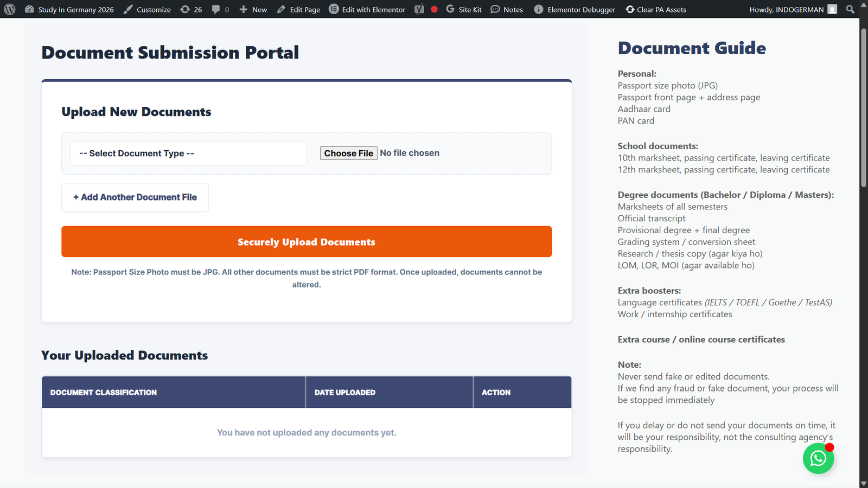Open the WhatsApp chat bubble
Viewport: 868px width, 488px height.
818,458
